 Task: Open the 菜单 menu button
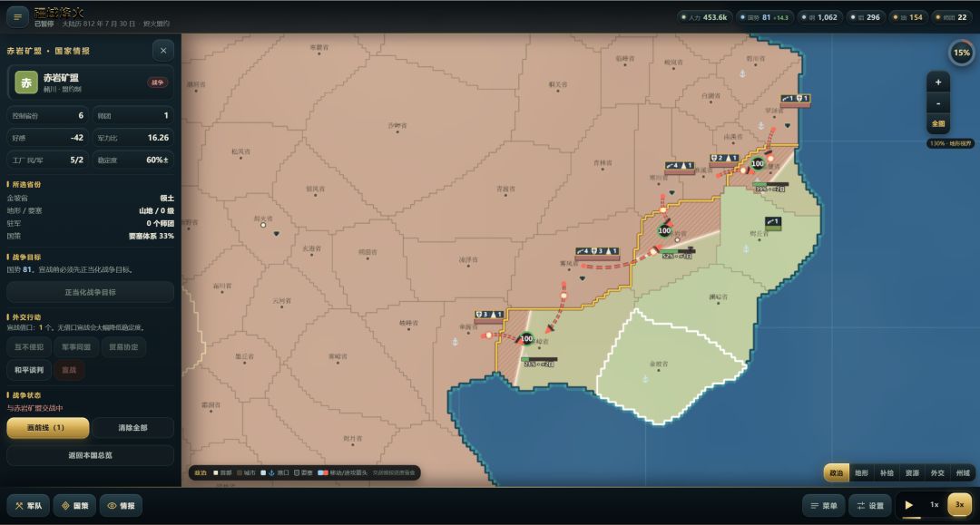coord(824,506)
